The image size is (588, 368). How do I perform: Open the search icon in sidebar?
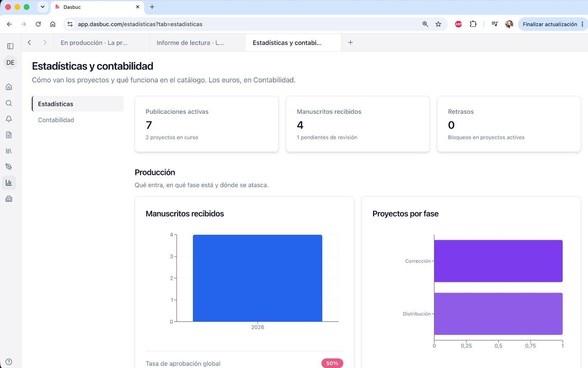[9, 103]
